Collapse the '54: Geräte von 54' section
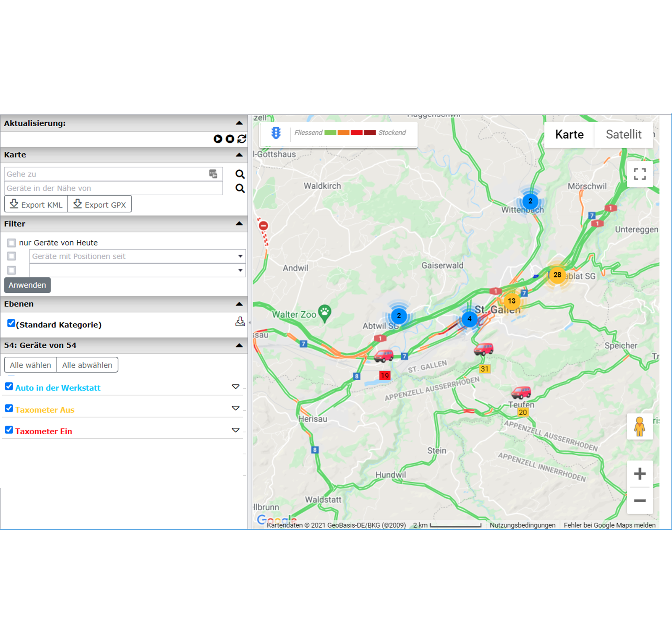Screen dimensions: 672x643 tap(240, 345)
